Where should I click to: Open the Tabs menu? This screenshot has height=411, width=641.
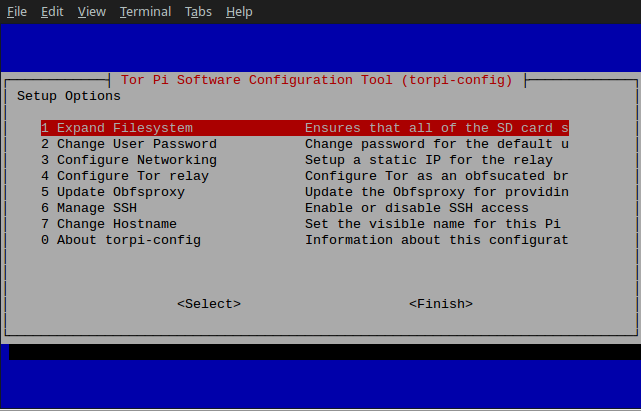(198, 11)
